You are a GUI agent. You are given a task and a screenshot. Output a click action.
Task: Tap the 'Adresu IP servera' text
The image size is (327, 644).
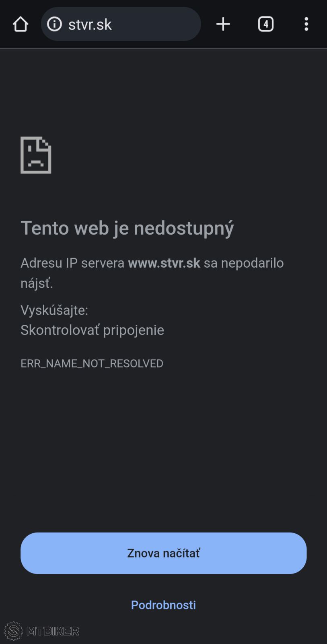pyautogui.click(x=72, y=263)
